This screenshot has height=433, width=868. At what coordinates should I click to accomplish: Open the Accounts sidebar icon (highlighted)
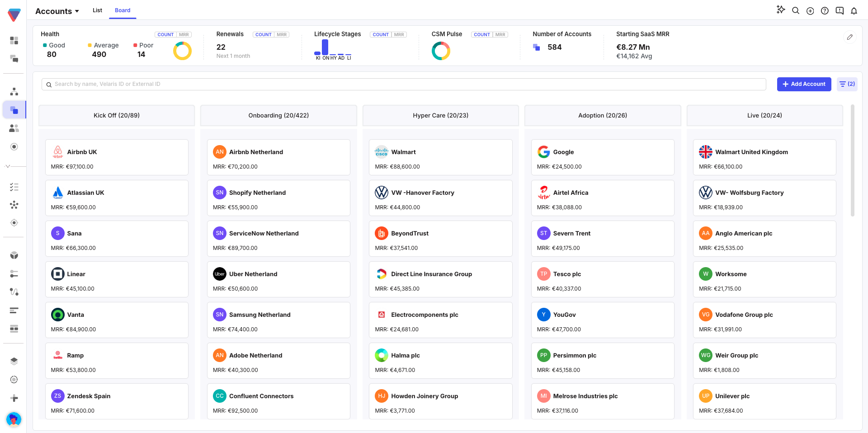tap(14, 110)
